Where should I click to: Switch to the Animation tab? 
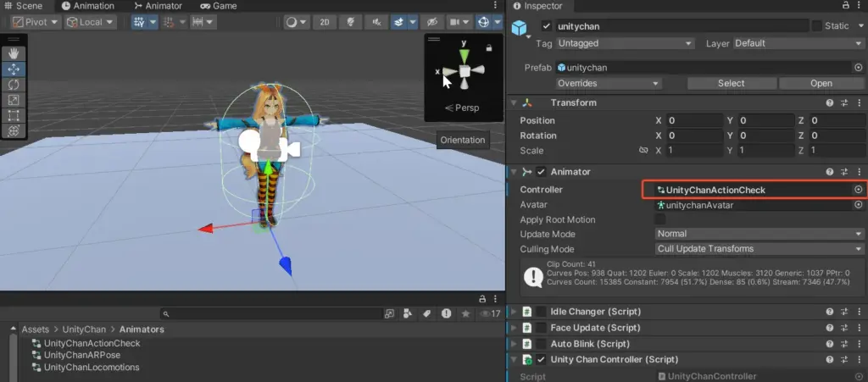pos(88,6)
